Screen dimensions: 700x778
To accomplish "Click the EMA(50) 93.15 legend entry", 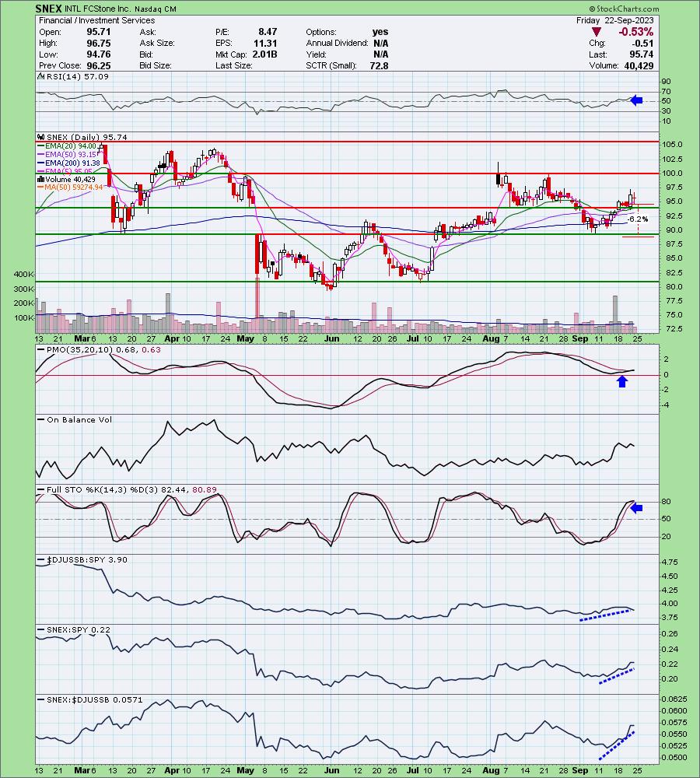I will [x=66, y=154].
